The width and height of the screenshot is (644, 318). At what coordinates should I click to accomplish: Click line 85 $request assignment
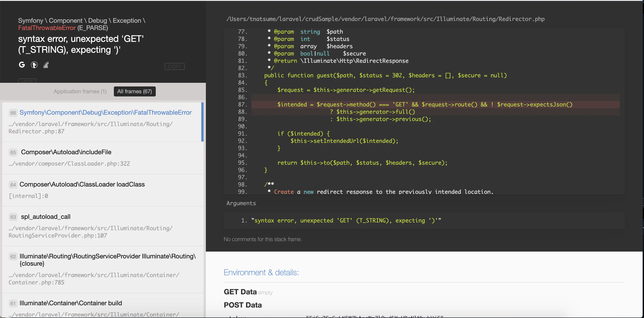[346, 90]
